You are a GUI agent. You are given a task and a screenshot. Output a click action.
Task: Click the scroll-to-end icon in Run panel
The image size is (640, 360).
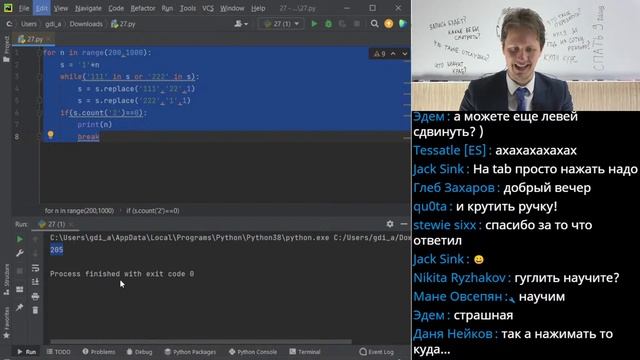click(x=36, y=282)
